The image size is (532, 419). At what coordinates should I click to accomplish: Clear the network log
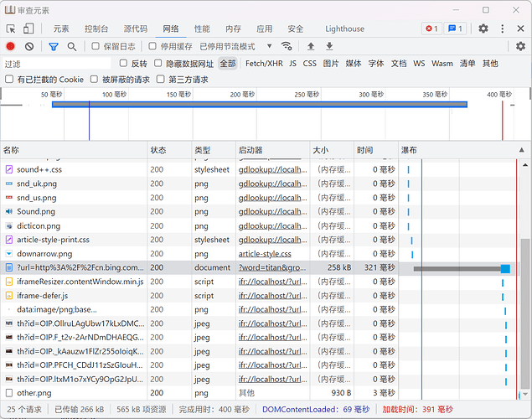(29, 46)
